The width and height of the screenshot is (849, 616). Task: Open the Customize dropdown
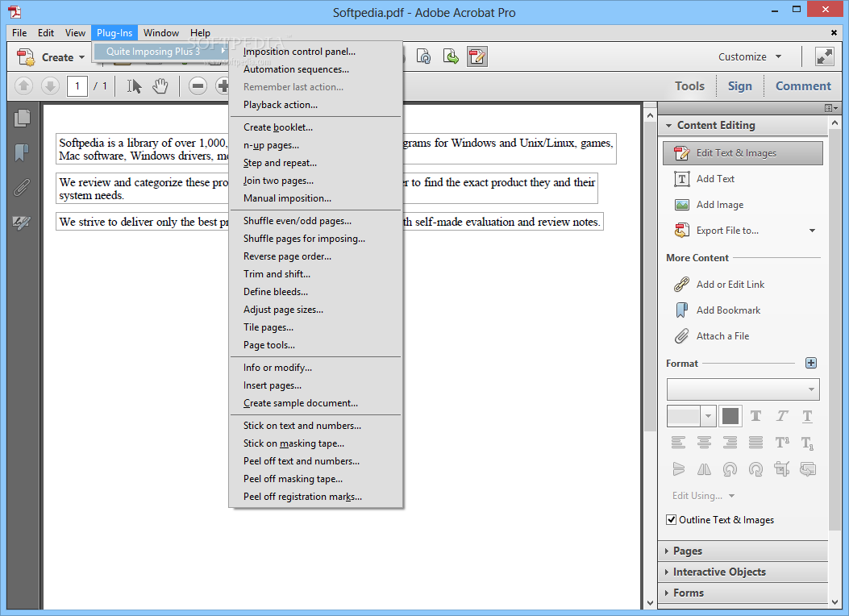(x=750, y=56)
